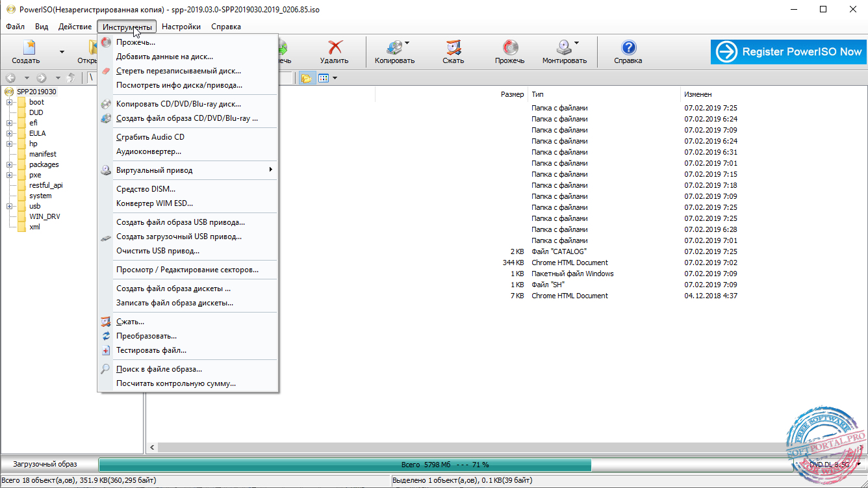
Task: Select the manifest folder in the tree
Action: pyautogui.click(x=43, y=154)
